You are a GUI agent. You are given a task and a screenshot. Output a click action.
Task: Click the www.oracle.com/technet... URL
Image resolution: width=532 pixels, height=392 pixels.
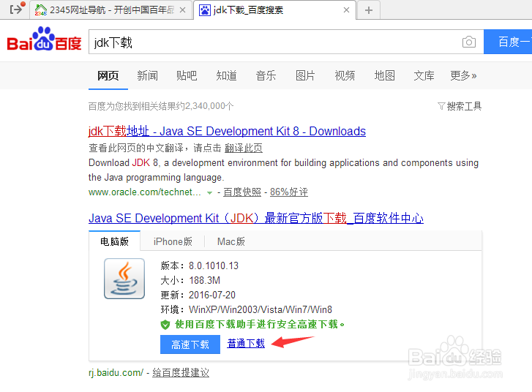pyautogui.click(x=145, y=192)
